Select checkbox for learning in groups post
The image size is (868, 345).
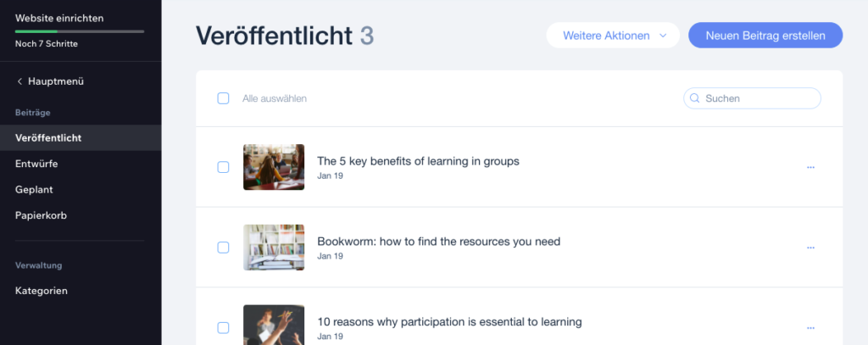(224, 167)
